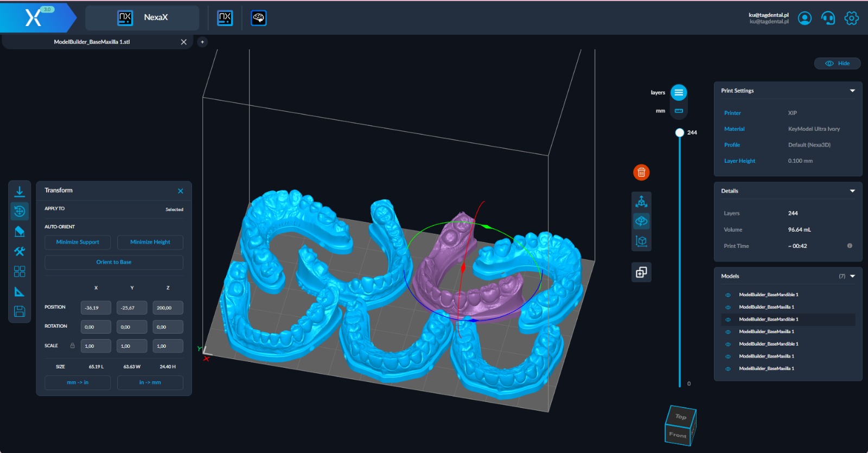Click the orange trash delete icon
The width and height of the screenshot is (868, 453).
click(641, 173)
